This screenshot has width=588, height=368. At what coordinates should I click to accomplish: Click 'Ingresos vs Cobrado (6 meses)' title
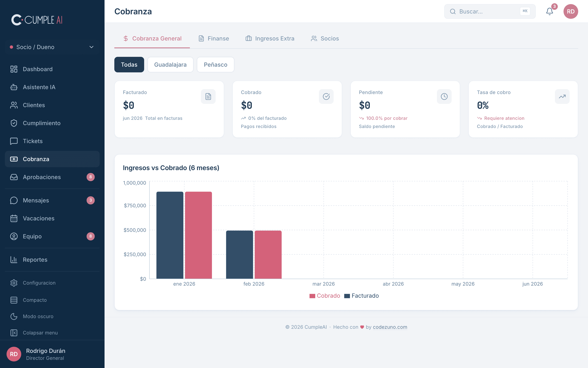[171, 168]
